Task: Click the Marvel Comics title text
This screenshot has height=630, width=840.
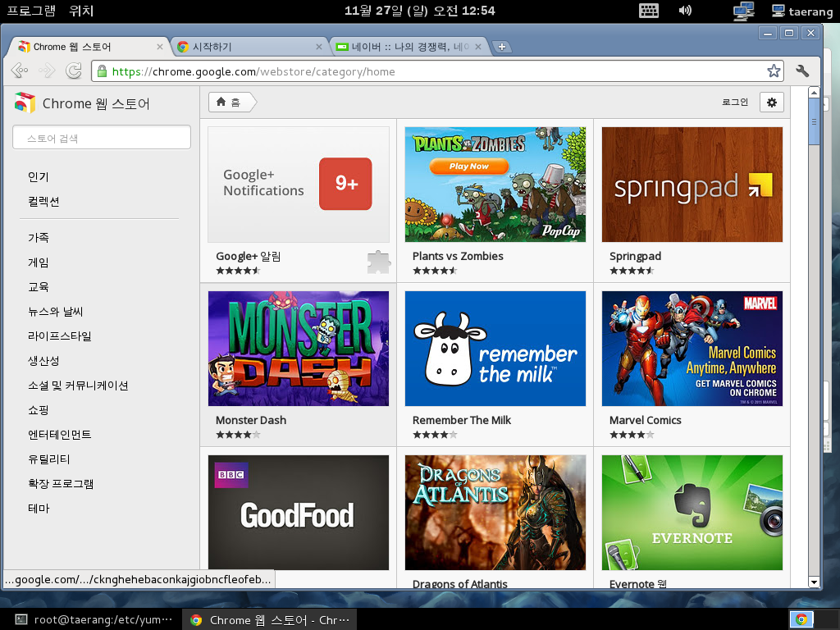Action: (x=645, y=420)
